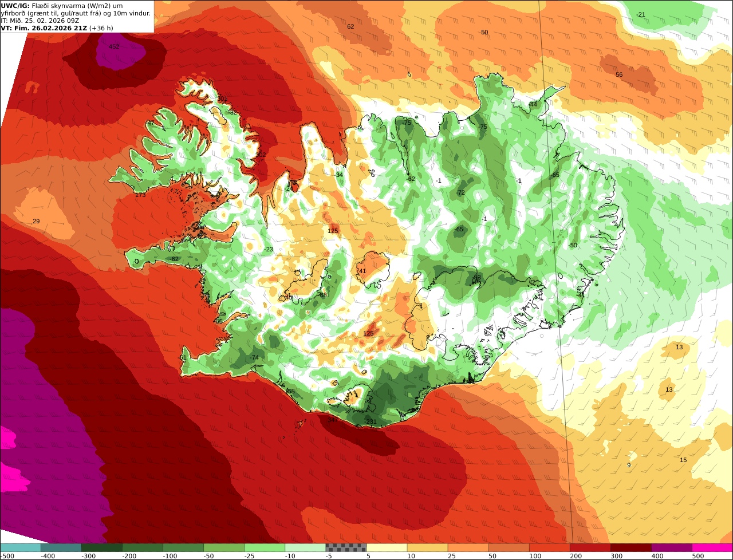This screenshot has height=560, width=733.
Task: Click the map value '-23' in west Iceland
Action: pyautogui.click(x=269, y=249)
